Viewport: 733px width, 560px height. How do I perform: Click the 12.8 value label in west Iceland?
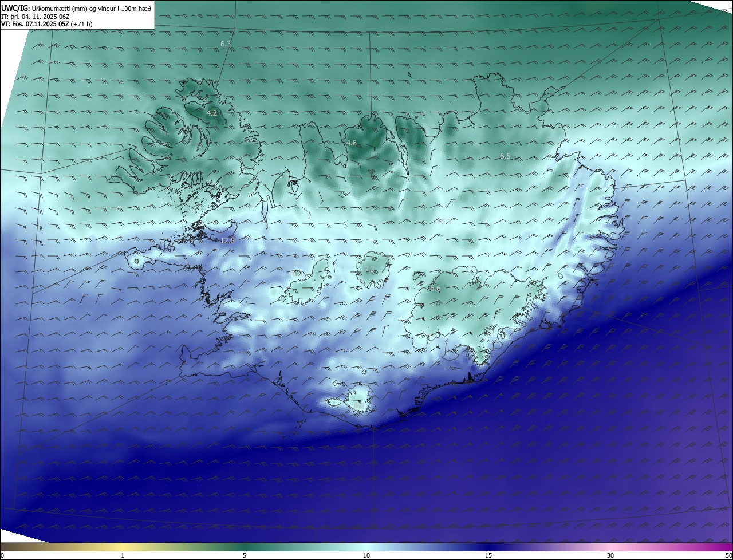coord(227,241)
